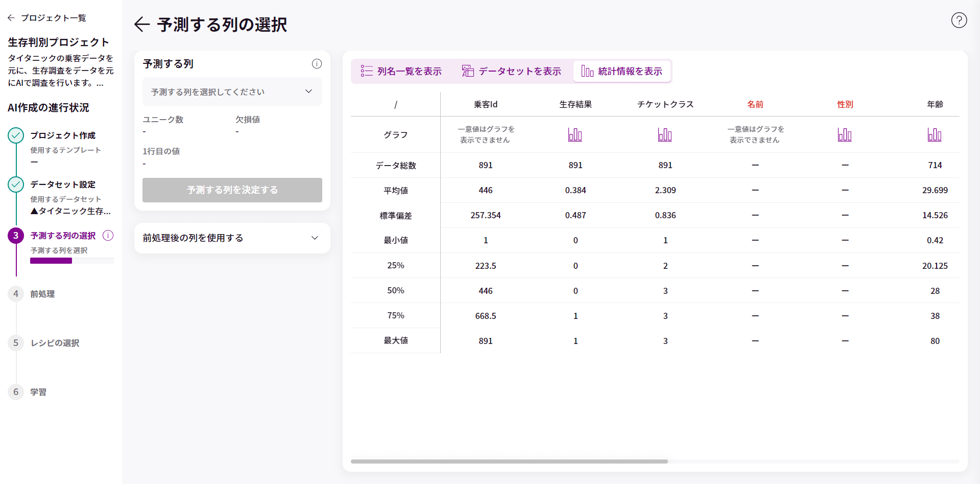Switch to データセットを表示 tab
This screenshot has height=484, width=980.
[x=511, y=72]
